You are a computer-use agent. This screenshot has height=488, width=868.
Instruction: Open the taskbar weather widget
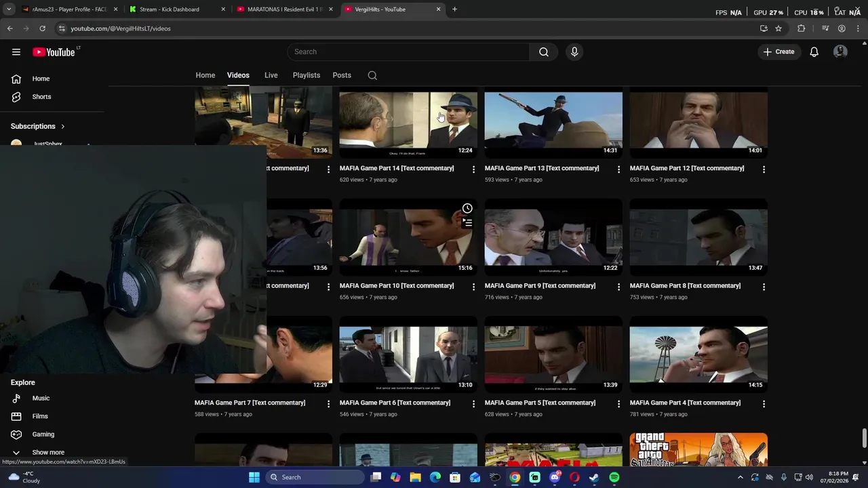click(24, 477)
